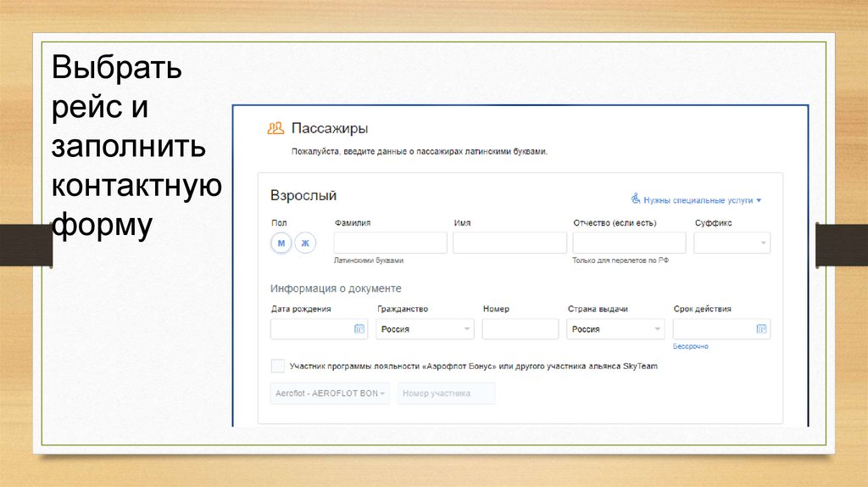Click the Дата рождения date field
The height and width of the screenshot is (487, 868).
tap(319, 328)
